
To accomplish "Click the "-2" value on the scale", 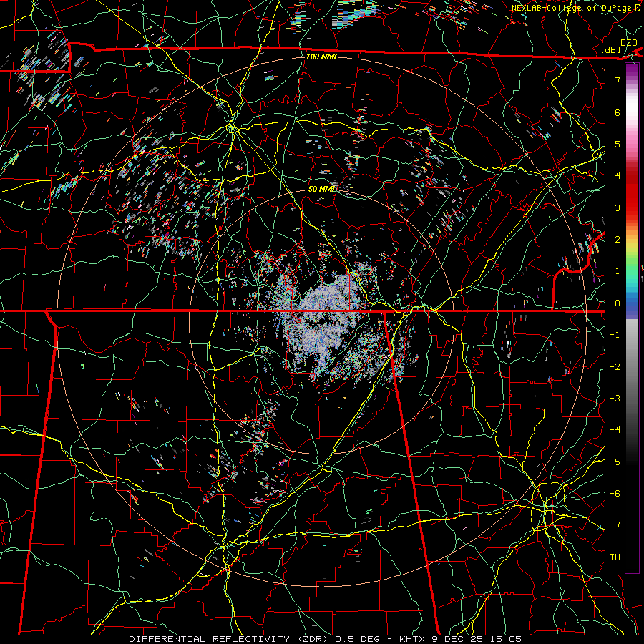I will click(615, 367).
